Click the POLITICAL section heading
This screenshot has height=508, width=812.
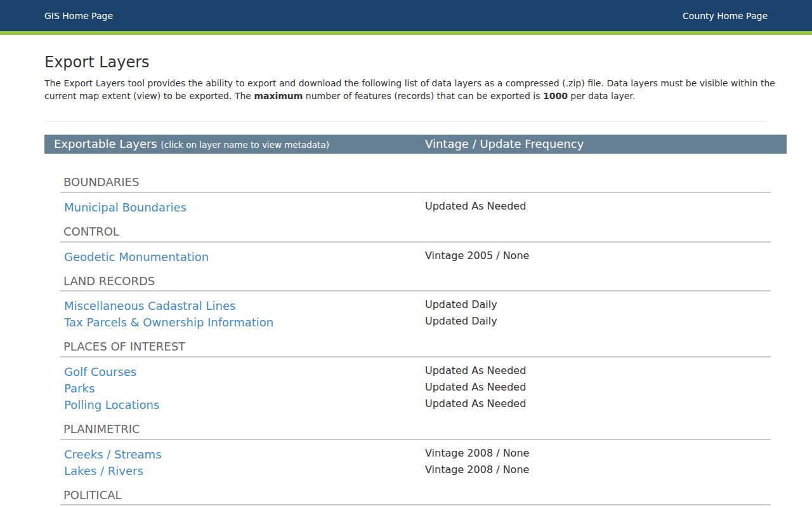tap(93, 495)
